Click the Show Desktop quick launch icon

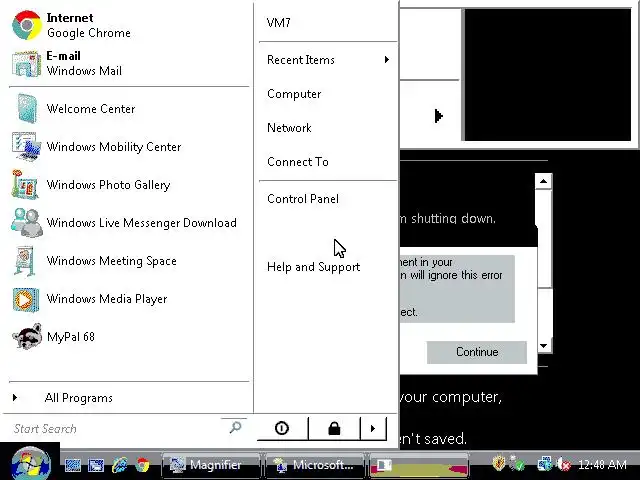point(73,465)
